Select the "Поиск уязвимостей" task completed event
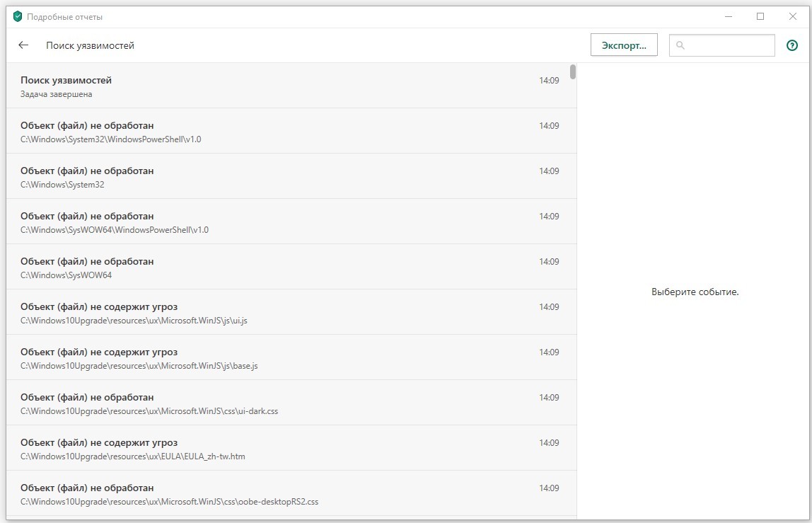 coord(290,86)
